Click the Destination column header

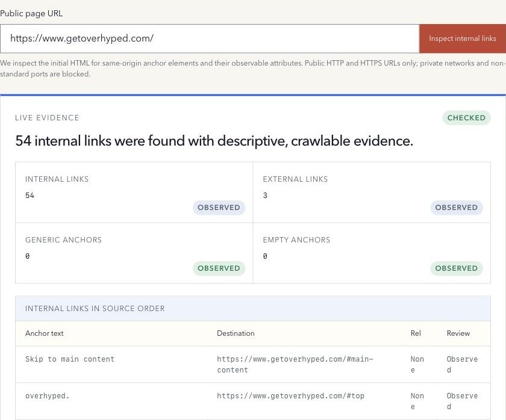click(x=236, y=333)
